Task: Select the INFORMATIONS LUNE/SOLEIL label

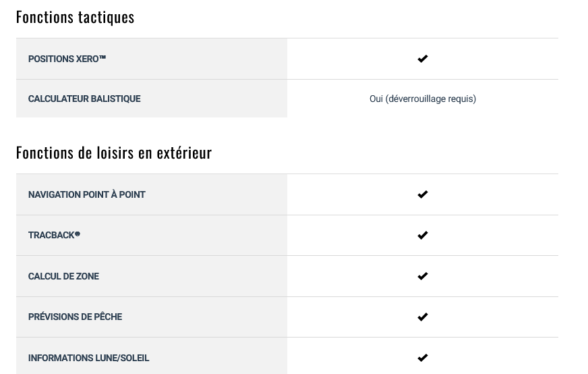Action: (x=88, y=358)
